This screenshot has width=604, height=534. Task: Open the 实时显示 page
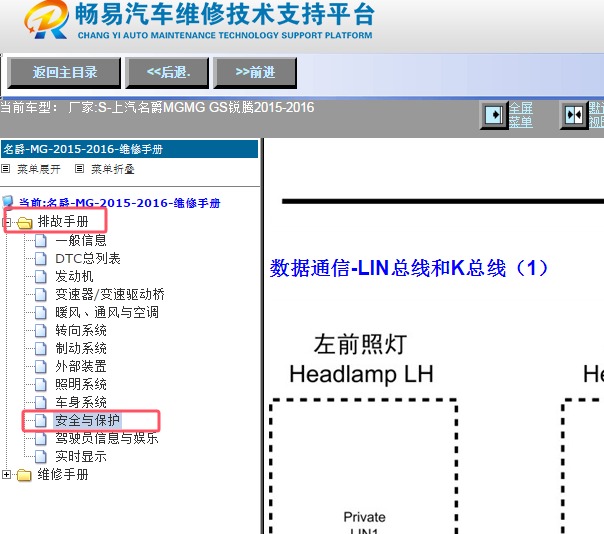pos(81,457)
